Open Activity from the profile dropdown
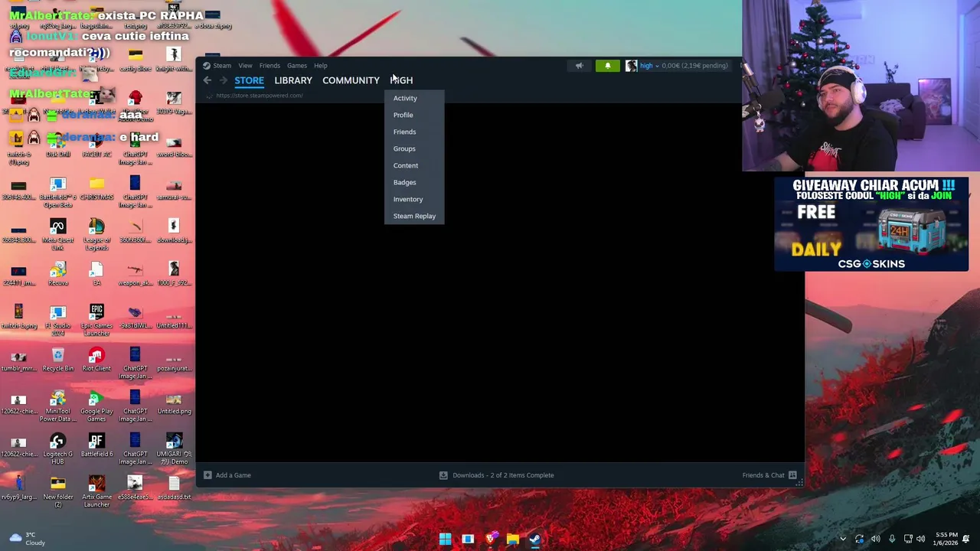 pyautogui.click(x=405, y=98)
